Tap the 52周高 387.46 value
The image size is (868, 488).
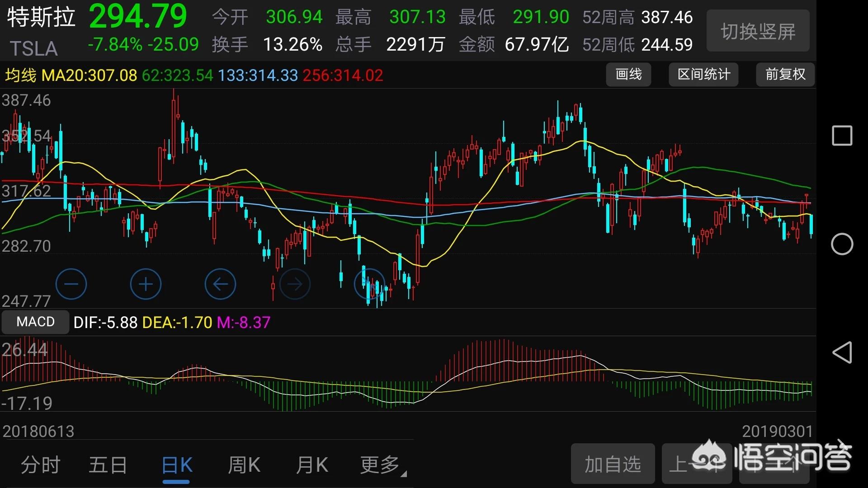(637, 17)
